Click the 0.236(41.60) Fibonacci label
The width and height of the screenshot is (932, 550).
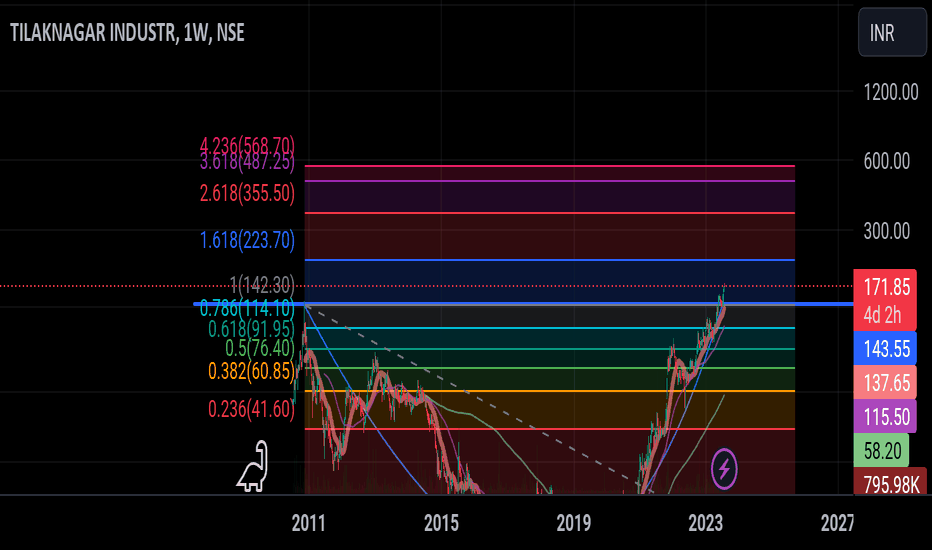click(x=251, y=409)
